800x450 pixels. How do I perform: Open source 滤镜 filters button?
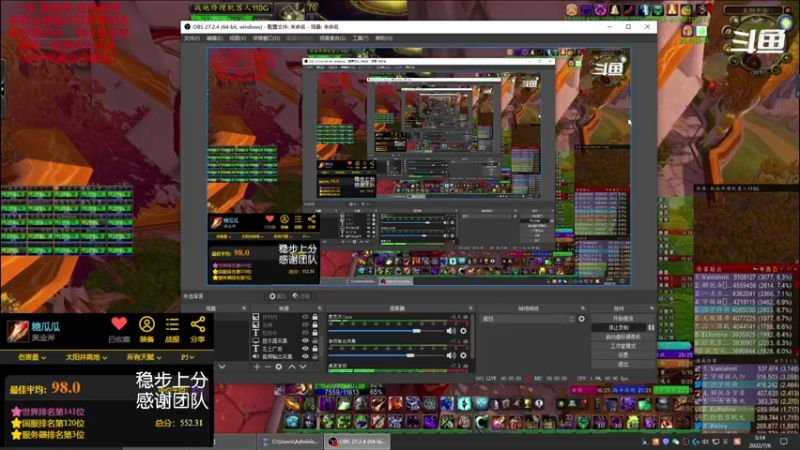pos(301,296)
